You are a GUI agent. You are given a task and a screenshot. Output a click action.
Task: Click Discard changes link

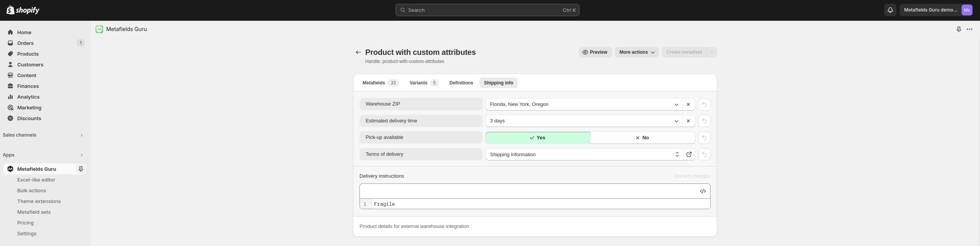point(692,176)
